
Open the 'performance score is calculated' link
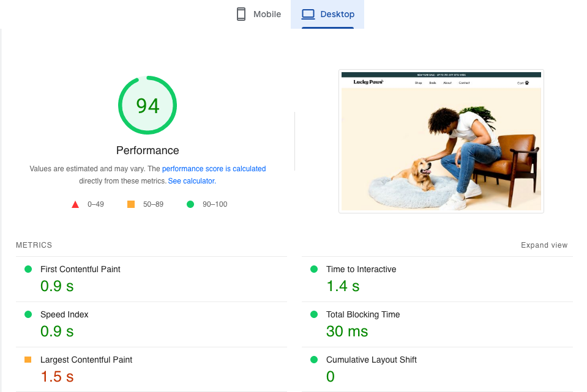point(214,169)
